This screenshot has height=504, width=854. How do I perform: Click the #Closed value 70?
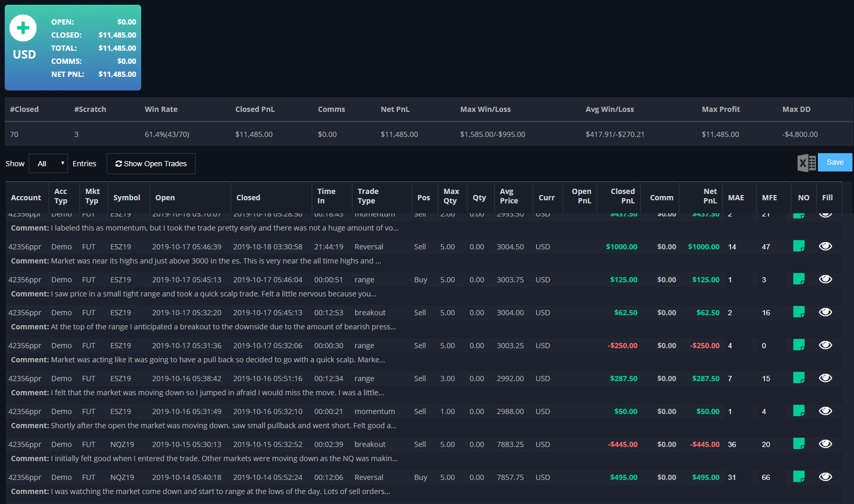14,134
